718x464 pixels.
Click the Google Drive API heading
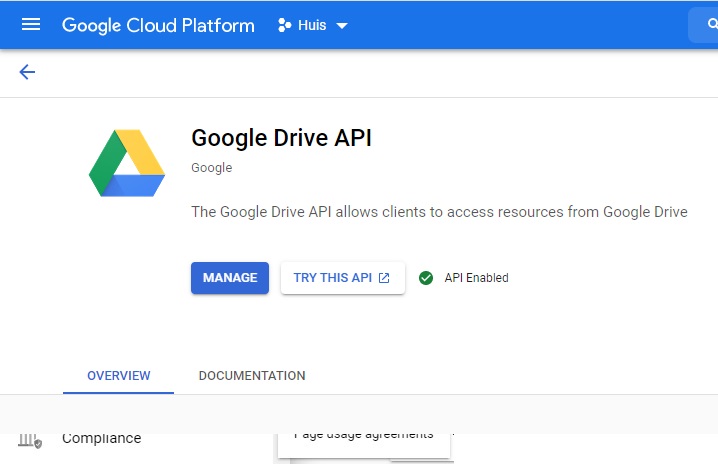pos(281,138)
